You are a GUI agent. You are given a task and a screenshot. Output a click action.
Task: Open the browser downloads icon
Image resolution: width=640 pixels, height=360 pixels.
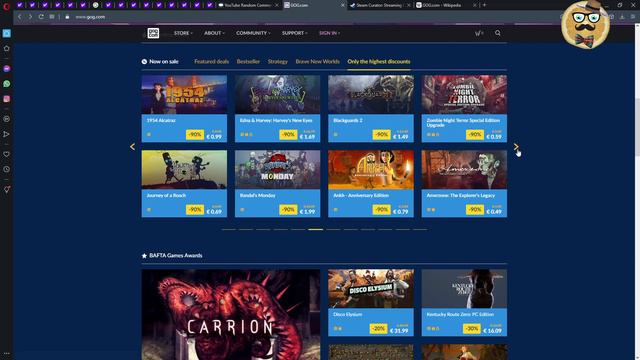pyautogui.click(x=622, y=17)
